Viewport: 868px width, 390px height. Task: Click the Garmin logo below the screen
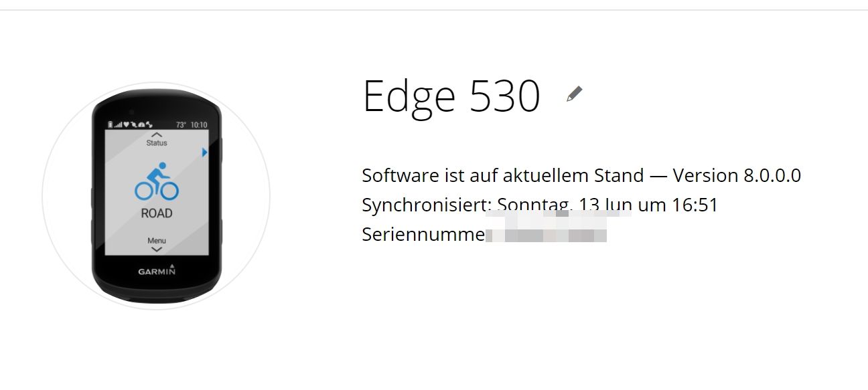point(157,271)
